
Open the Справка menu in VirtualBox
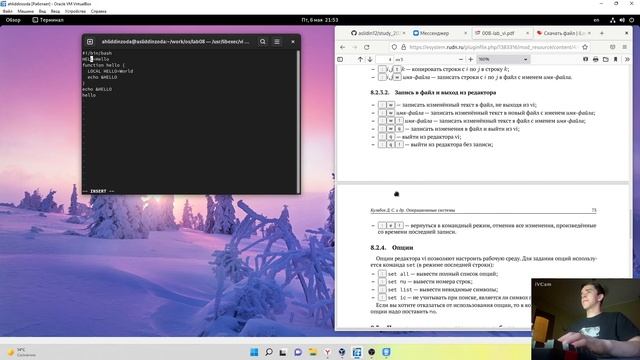[x=98, y=11]
